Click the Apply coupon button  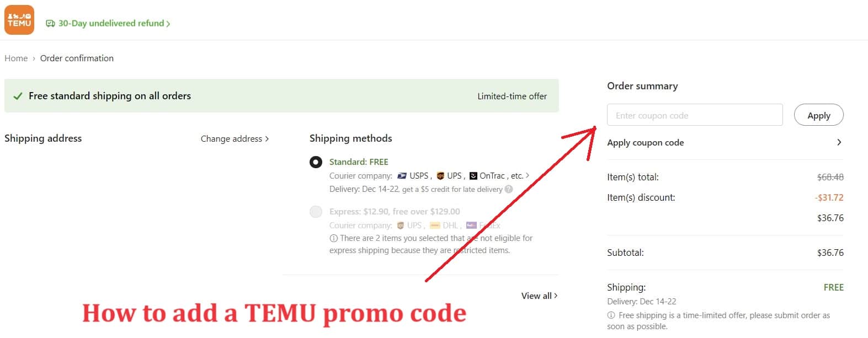click(x=819, y=115)
